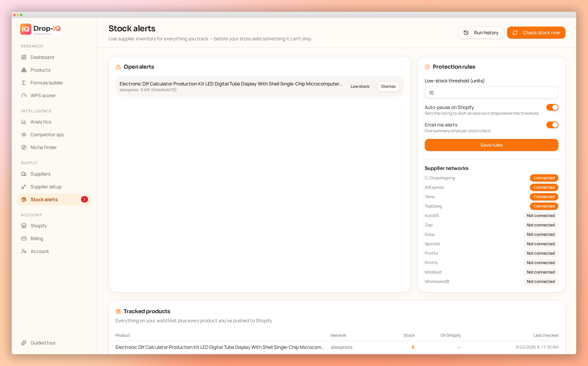Screen dimensions: 588x366
Task: Disable the Auto-pause on Shopify toggle
Action: click(x=552, y=107)
